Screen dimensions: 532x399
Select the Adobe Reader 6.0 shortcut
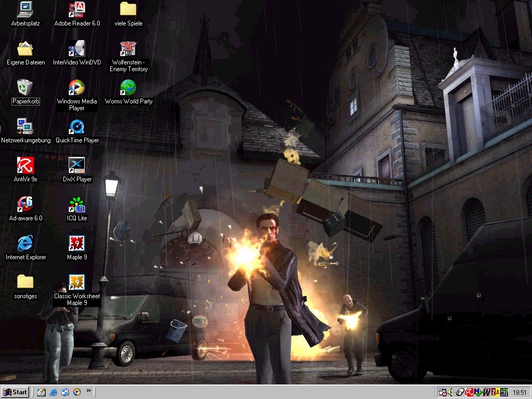point(77,9)
